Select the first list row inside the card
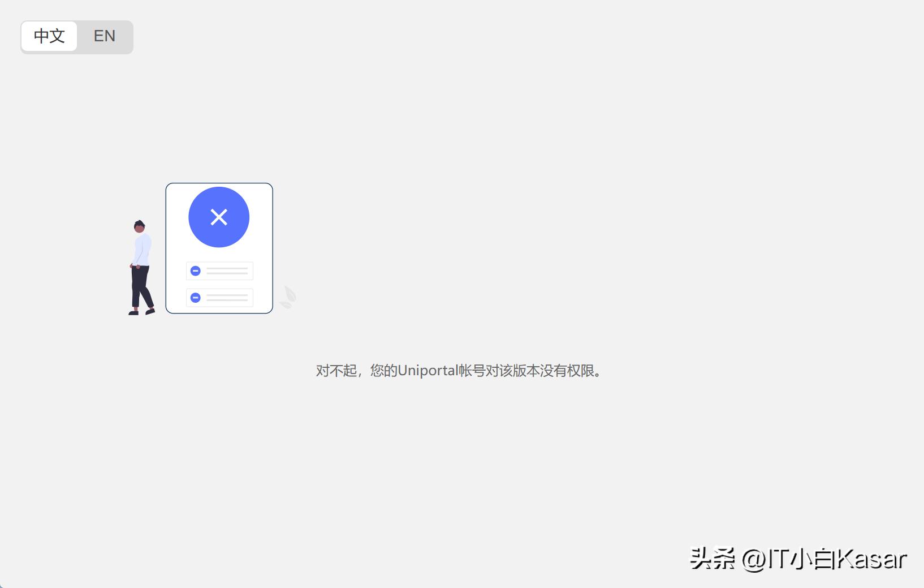 219,271
